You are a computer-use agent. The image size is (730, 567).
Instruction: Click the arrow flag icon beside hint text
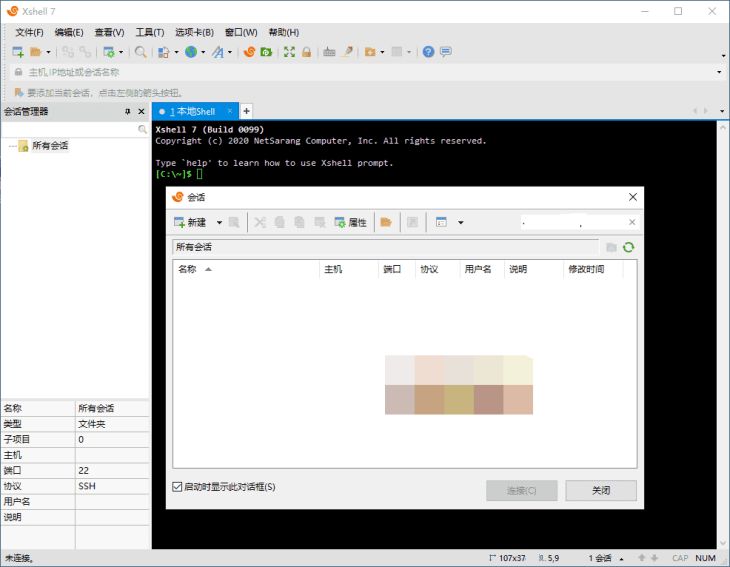[19, 93]
